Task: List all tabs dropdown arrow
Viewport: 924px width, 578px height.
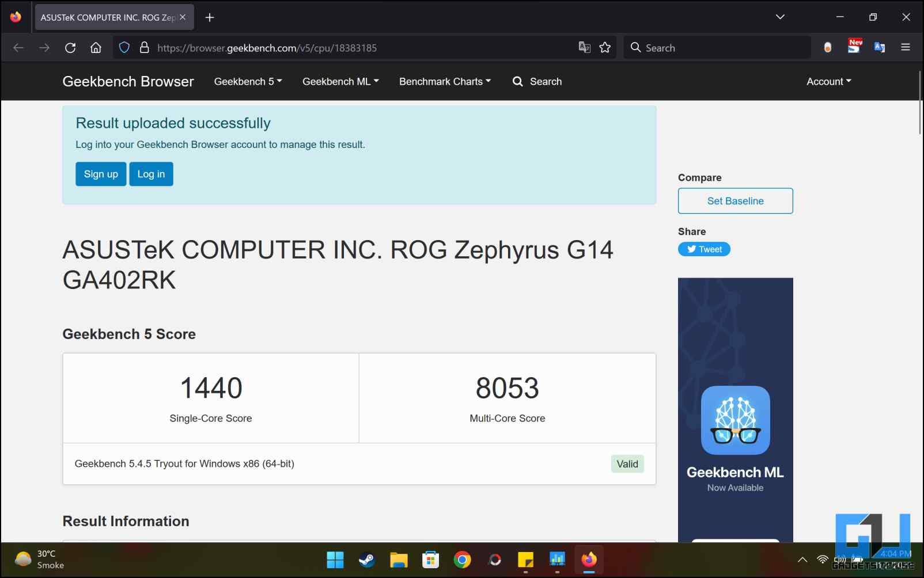Action: pos(780,17)
